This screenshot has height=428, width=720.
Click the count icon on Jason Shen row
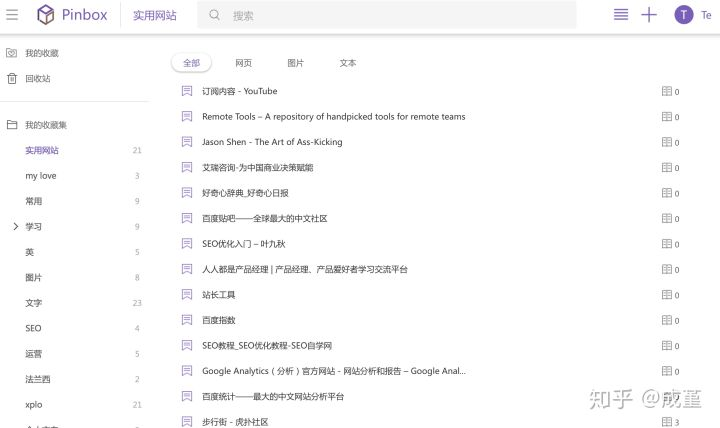click(x=667, y=142)
